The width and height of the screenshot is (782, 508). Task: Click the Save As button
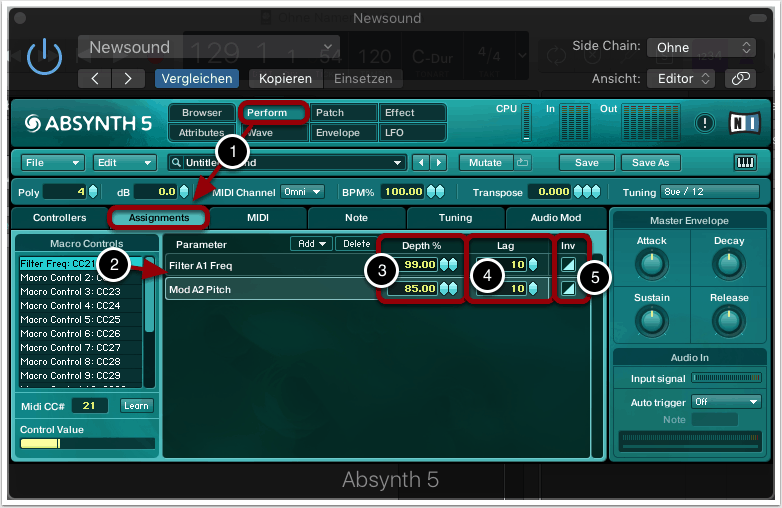(649, 162)
